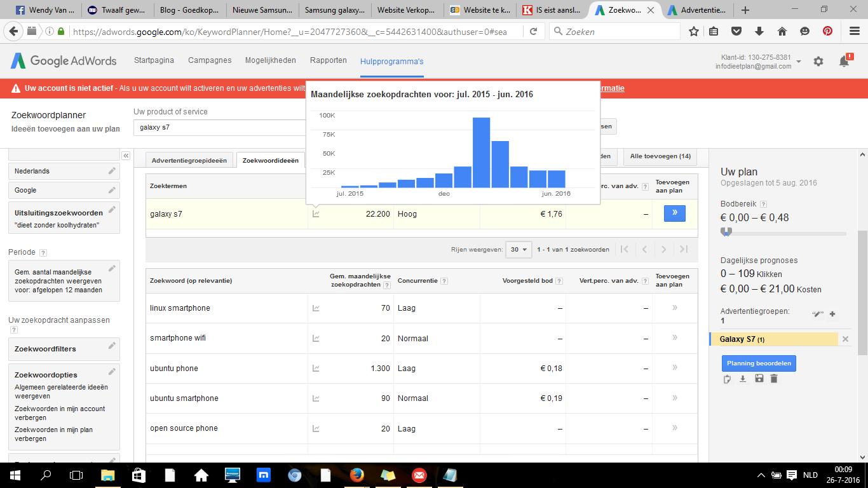This screenshot has height=488, width=868.
Task: Open Firefox downloads arrow icon
Action: tap(759, 31)
